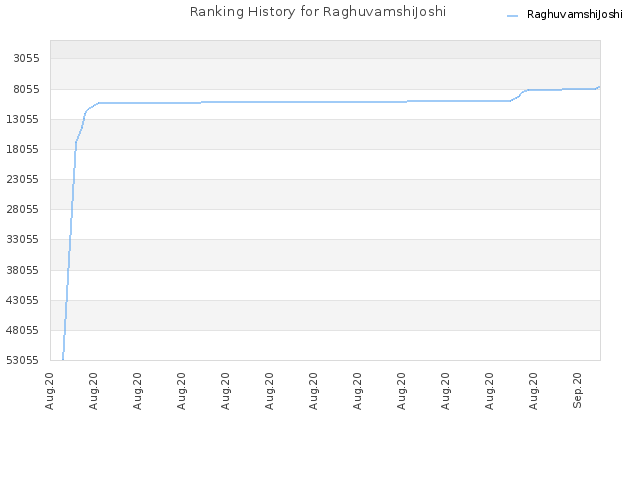Select the 3055 y-axis label
This screenshot has width=640, height=480.
[27, 58]
